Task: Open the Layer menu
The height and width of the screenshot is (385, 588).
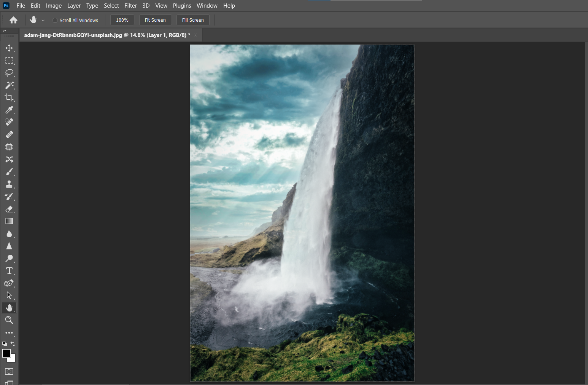Action: 74,6
